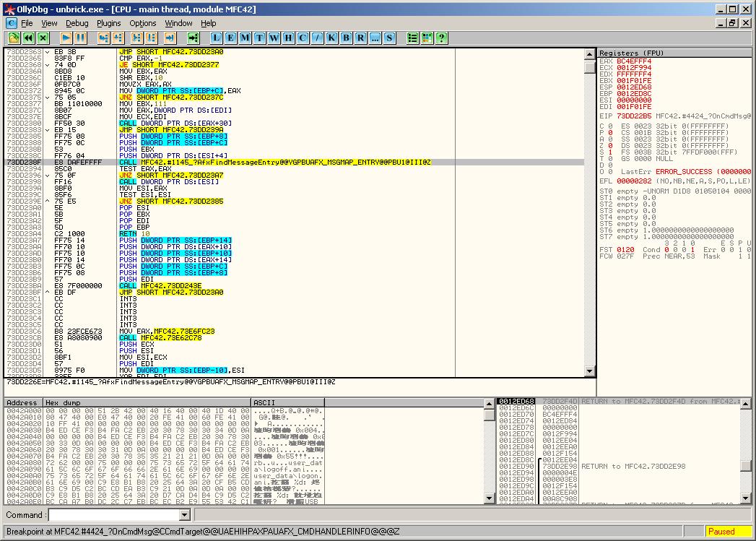
Task: Open the Window menu
Action: click(178, 23)
